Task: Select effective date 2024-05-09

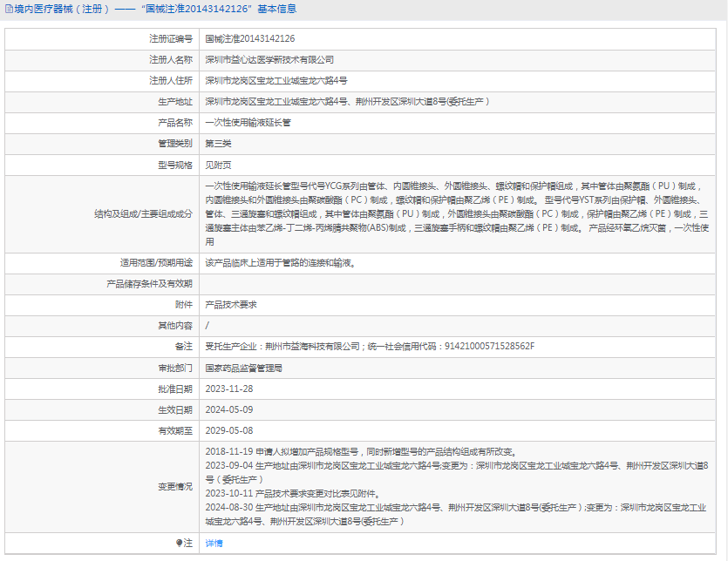Action: (229, 409)
